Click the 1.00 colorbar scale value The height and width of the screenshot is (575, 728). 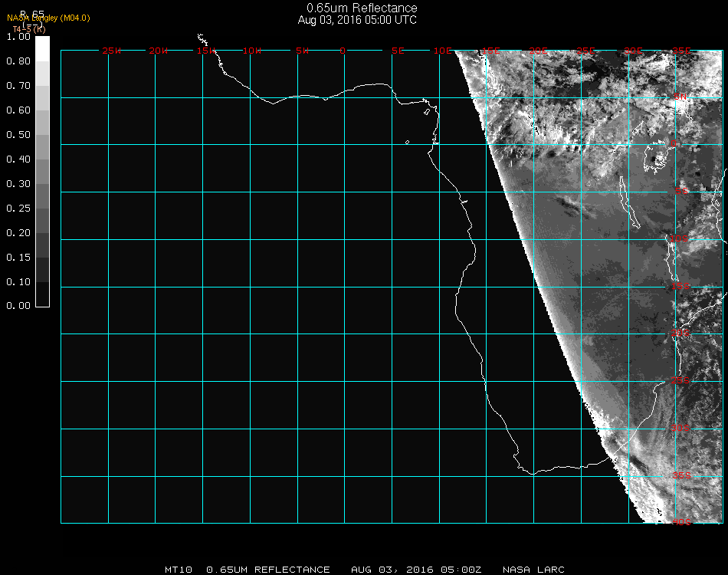coord(18,36)
